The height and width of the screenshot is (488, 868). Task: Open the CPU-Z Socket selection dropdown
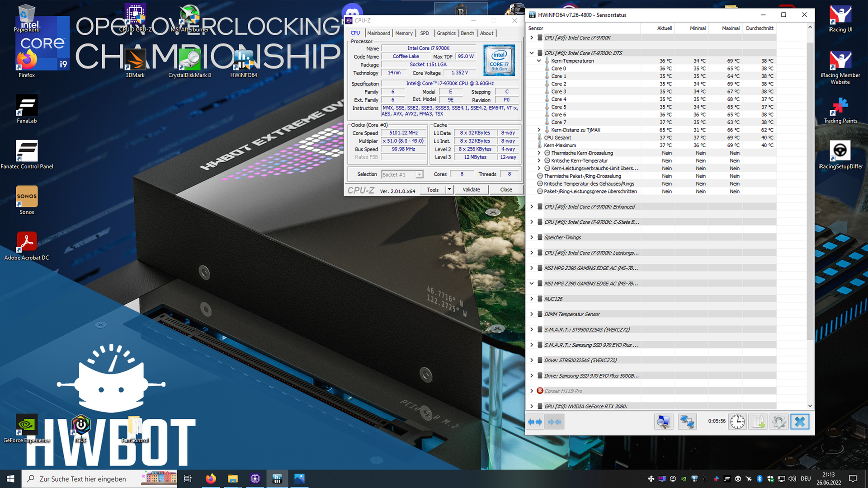[x=402, y=174]
